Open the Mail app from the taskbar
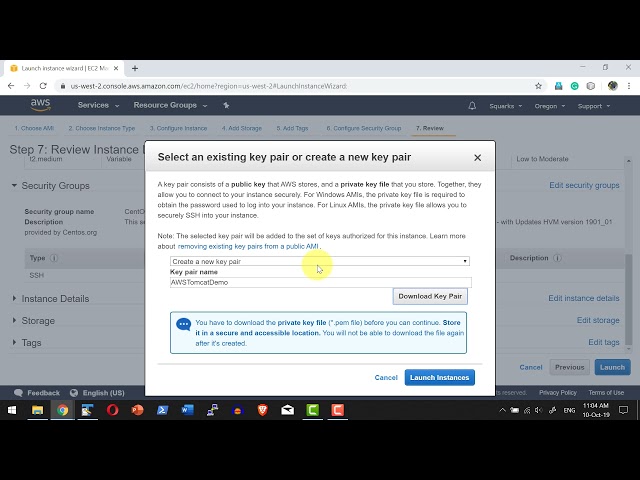The width and height of the screenshot is (640, 480). [x=287, y=410]
